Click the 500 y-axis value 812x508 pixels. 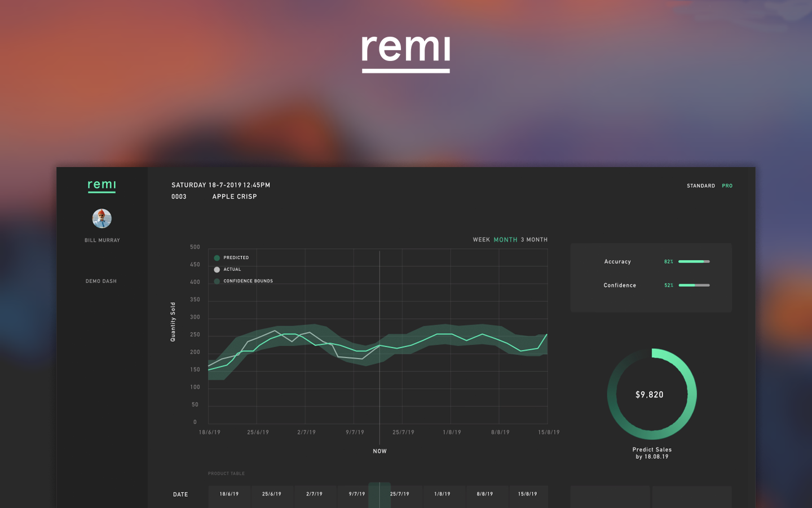pos(195,247)
